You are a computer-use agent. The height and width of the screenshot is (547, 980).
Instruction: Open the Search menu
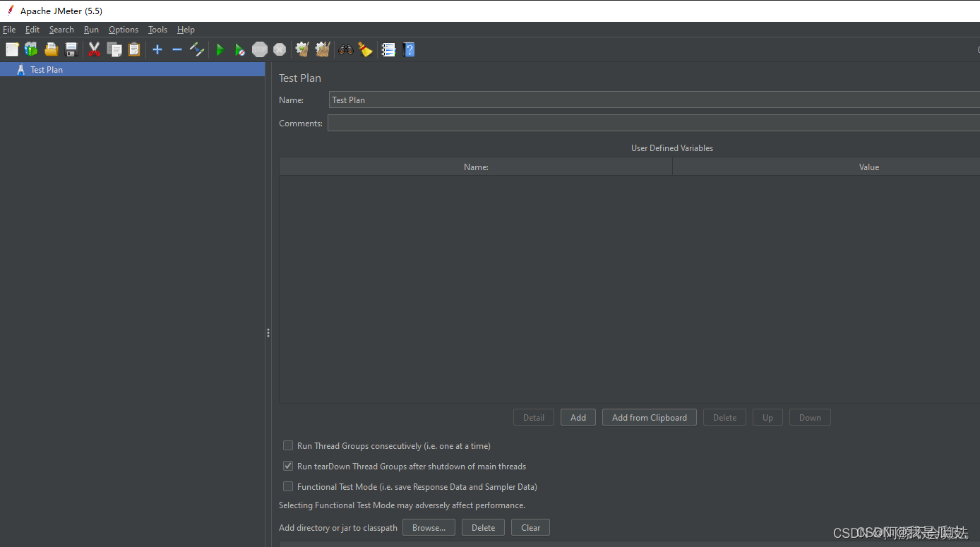[61, 30]
